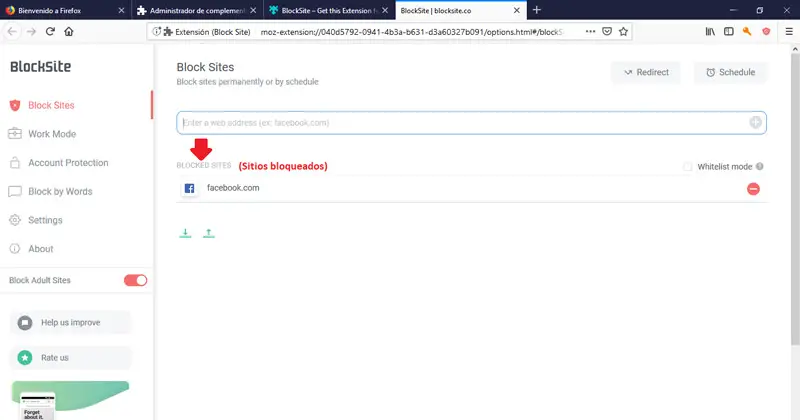Toggle the Block Adult Sites switch
Screen dimensions: 800x420
[135, 280]
